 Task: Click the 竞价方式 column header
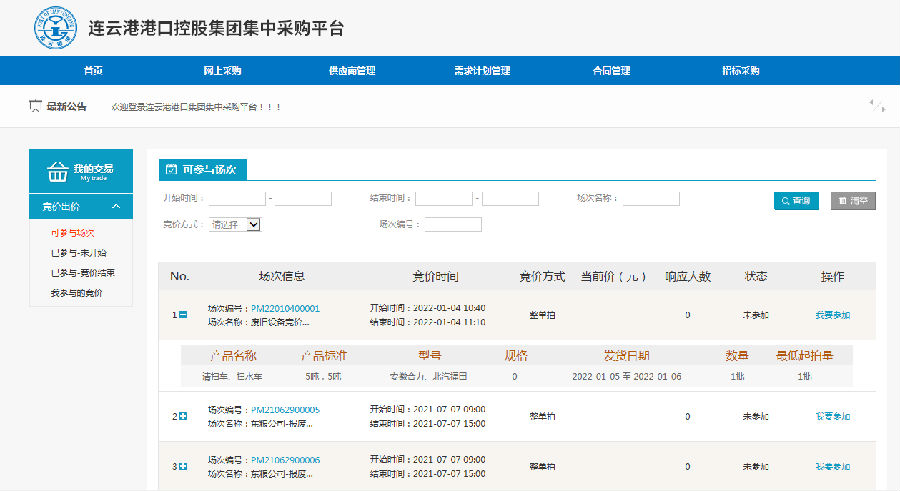(542, 277)
